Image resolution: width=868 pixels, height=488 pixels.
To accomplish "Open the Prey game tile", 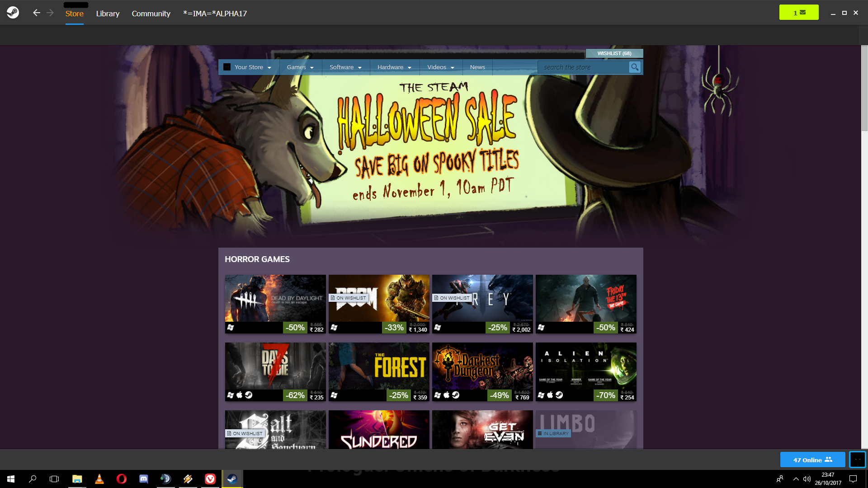I will point(482,304).
